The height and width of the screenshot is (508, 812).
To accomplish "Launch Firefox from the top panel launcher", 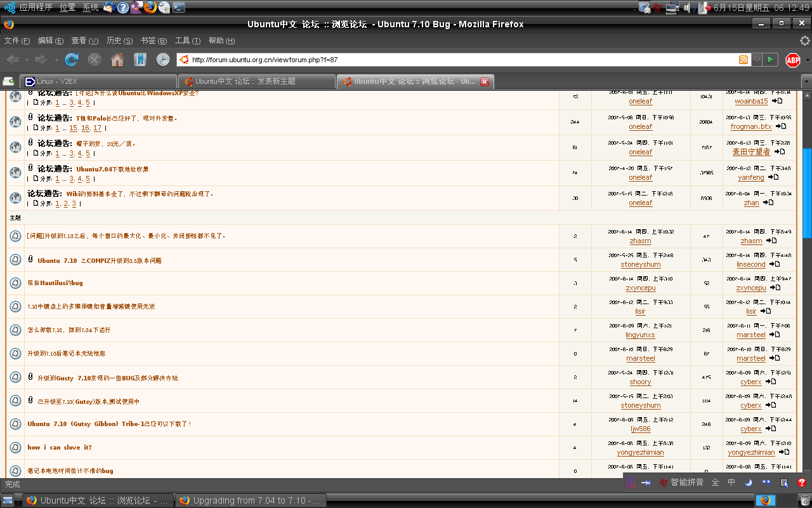I will [x=150, y=8].
